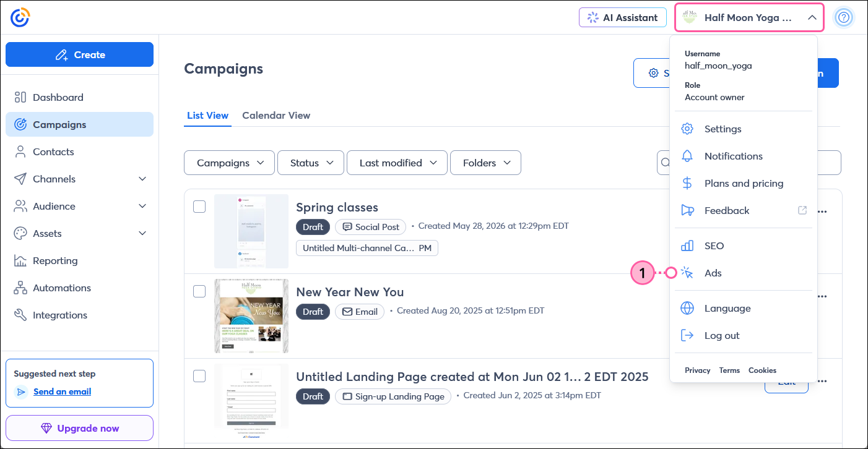This screenshot has height=449, width=868.
Task: Click the blue Create button
Action: coord(79,54)
